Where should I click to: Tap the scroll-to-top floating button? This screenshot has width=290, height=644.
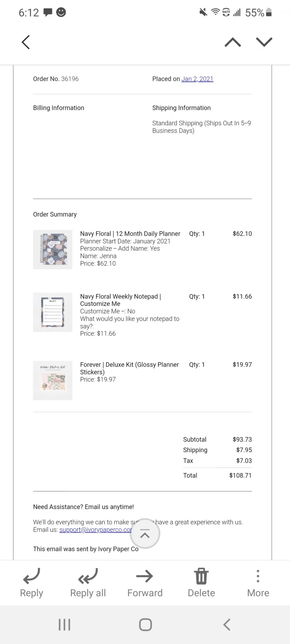click(x=145, y=534)
